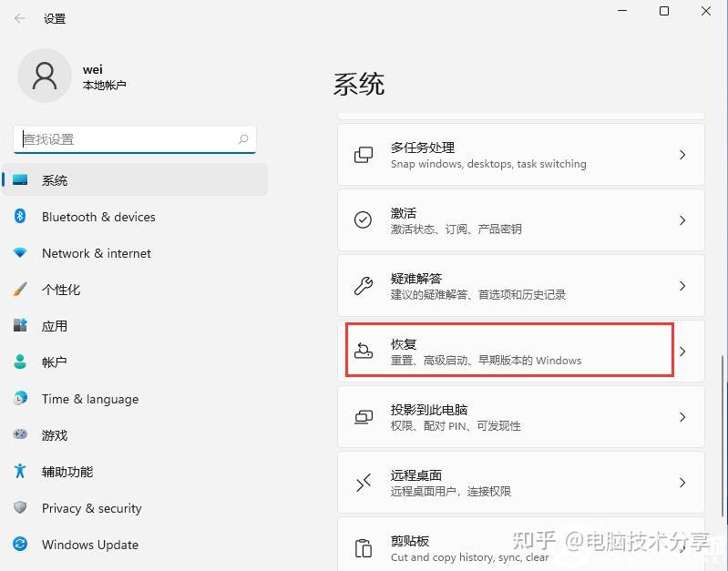Minimize the Settings window
Screen dimensions: 728x571
(622, 11)
